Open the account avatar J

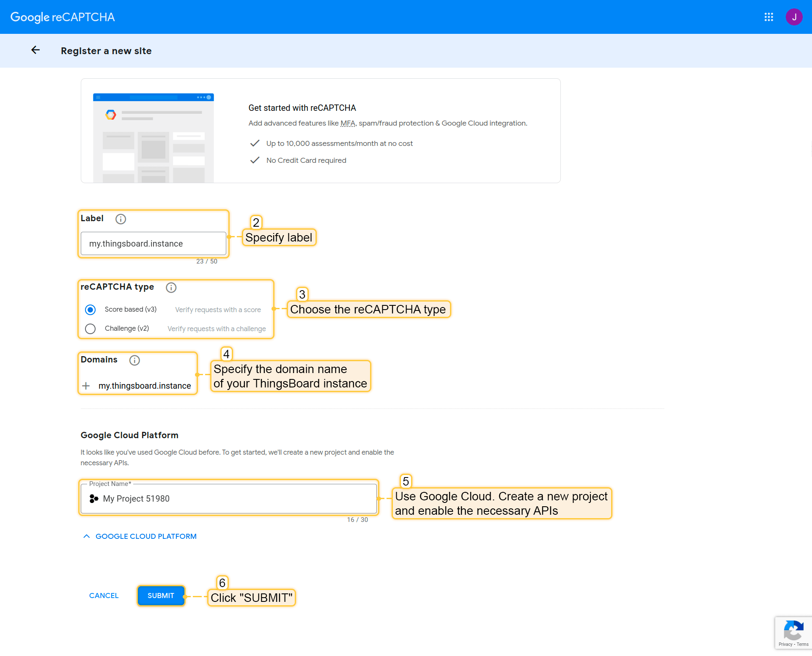click(794, 17)
